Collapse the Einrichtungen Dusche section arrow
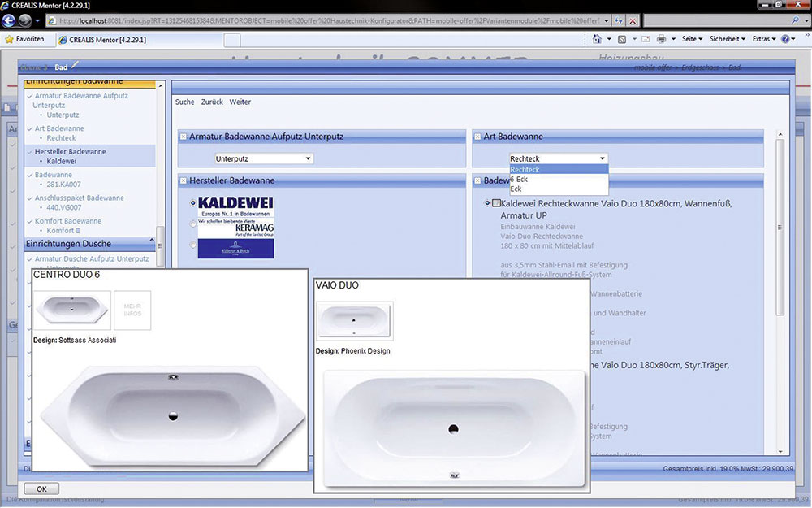This screenshot has width=812, height=508. pyautogui.click(x=152, y=241)
